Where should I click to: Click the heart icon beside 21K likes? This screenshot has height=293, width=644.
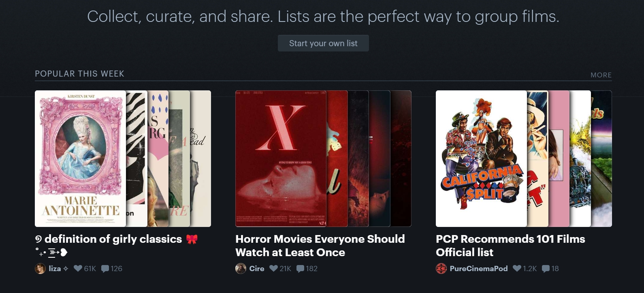point(274,268)
